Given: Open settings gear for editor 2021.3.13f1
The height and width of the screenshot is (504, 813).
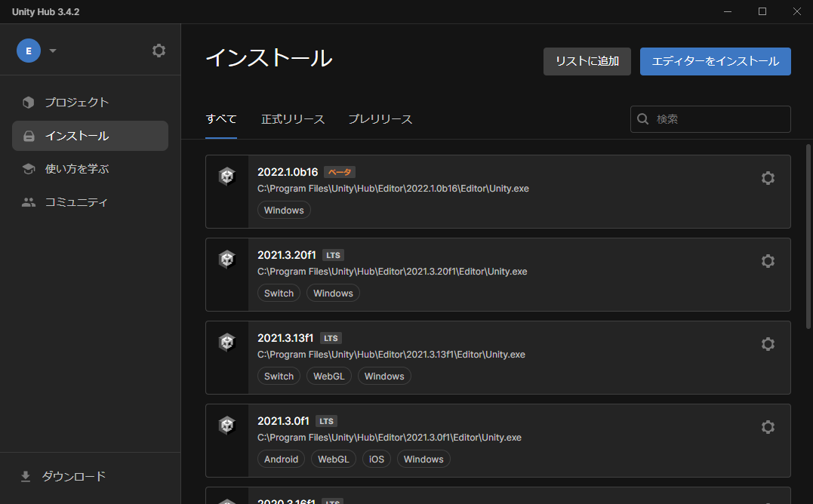Looking at the screenshot, I should 768,344.
